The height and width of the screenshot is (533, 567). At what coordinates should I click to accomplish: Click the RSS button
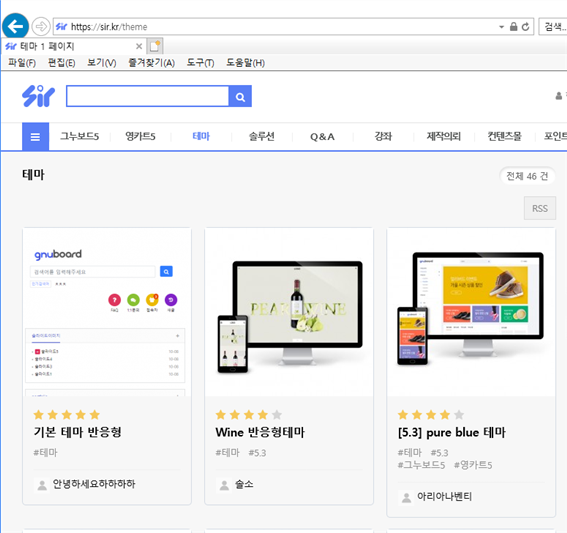(540, 208)
